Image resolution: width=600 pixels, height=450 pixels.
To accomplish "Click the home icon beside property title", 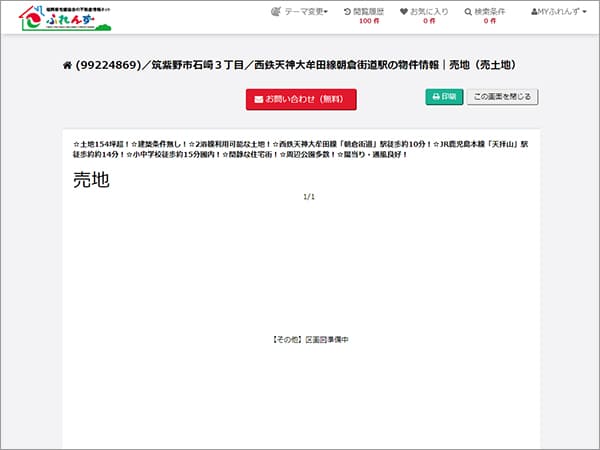I will click(x=67, y=65).
